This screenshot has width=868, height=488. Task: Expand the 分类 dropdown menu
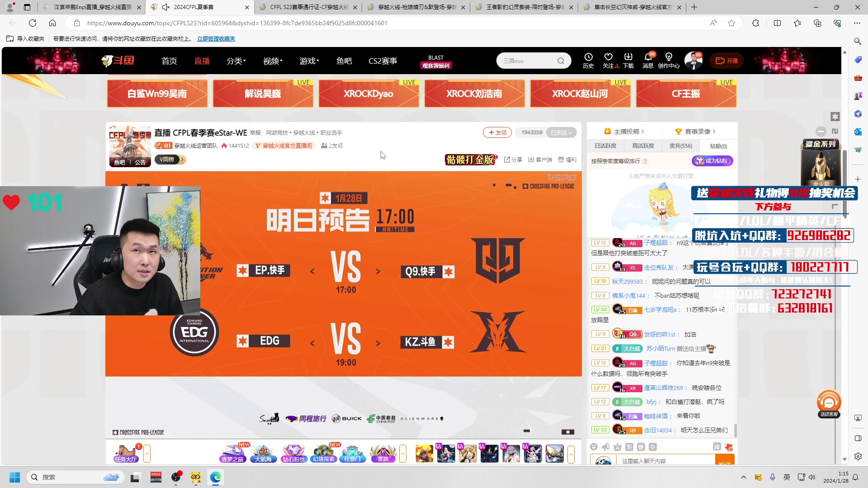click(x=236, y=61)
